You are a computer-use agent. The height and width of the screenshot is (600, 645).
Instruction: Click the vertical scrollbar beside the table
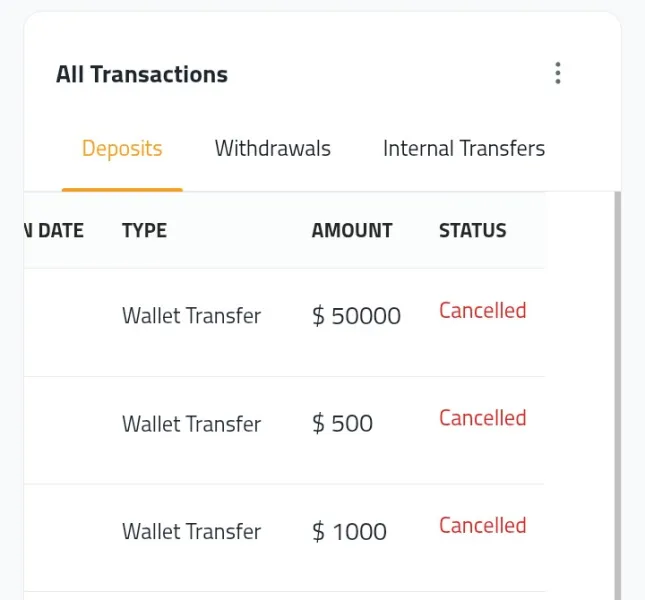617,400
